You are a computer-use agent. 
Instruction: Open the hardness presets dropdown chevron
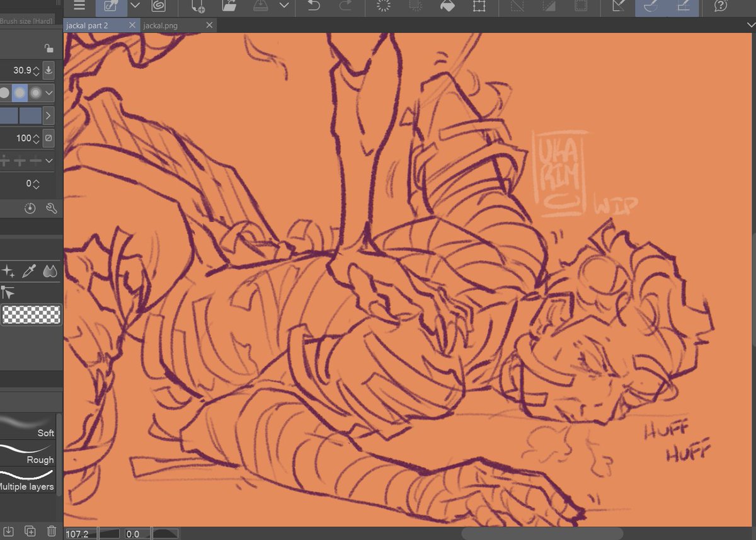[49, 93]
